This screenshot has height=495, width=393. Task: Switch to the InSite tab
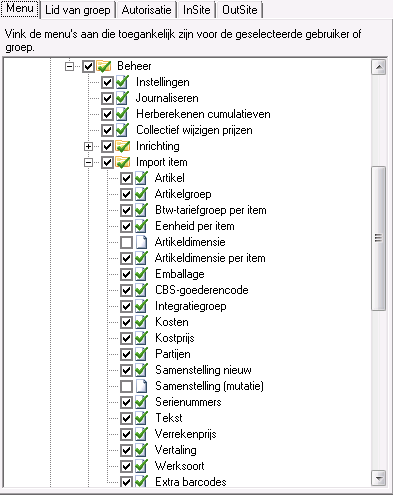pos(197,10)
